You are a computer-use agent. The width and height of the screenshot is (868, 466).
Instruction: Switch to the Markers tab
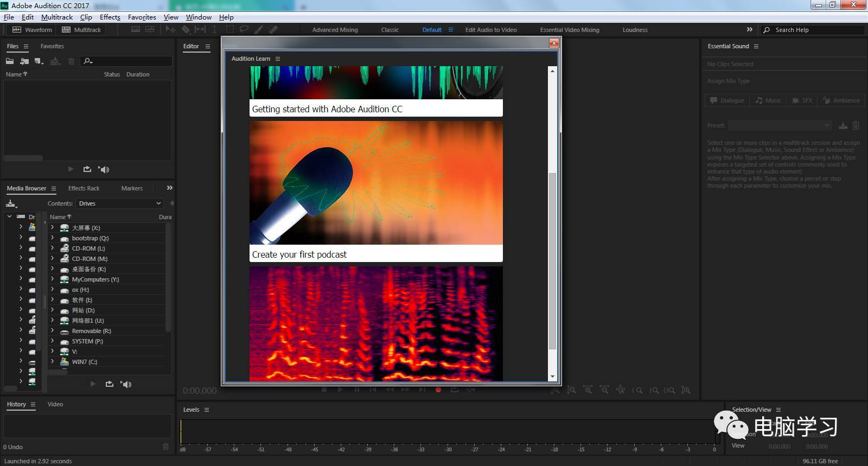(x=132, y=188)
